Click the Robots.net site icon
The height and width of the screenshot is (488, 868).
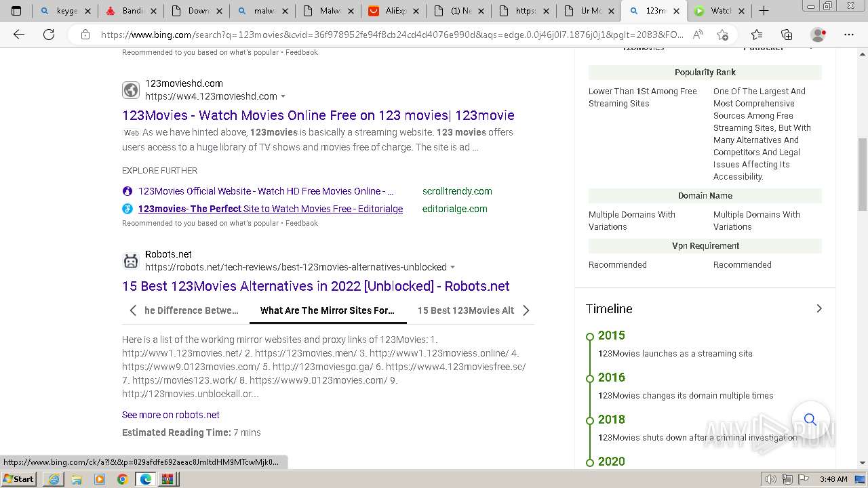(131, 260)
